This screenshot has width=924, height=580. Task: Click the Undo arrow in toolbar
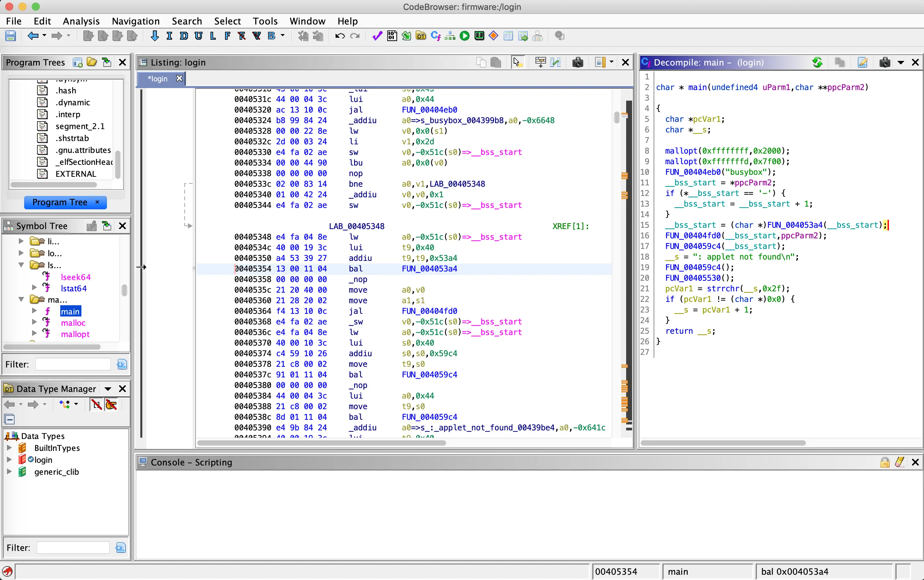point(340,36)
